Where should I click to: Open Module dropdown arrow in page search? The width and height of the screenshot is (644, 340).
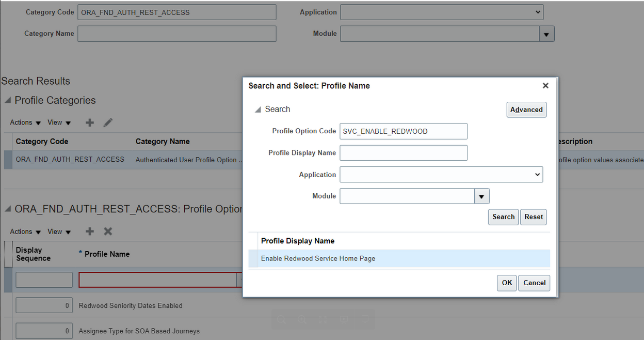coord(546,34)
